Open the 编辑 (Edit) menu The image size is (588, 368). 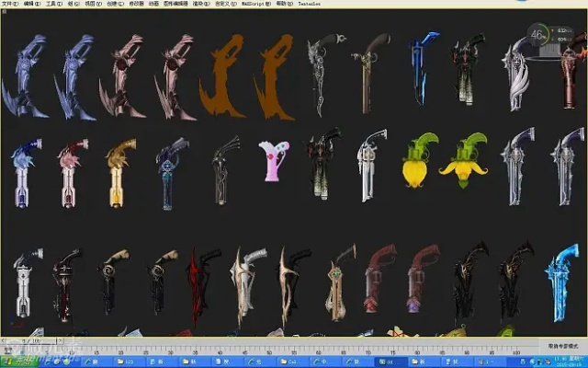click(x=29, y=4)
